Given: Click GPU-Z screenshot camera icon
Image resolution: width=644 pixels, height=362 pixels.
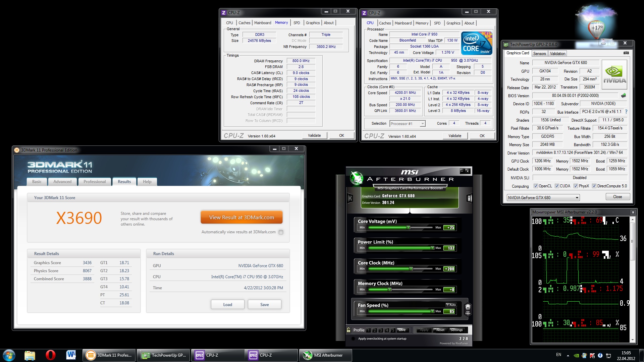Looking at the screenshot, I should coord(626,53).
